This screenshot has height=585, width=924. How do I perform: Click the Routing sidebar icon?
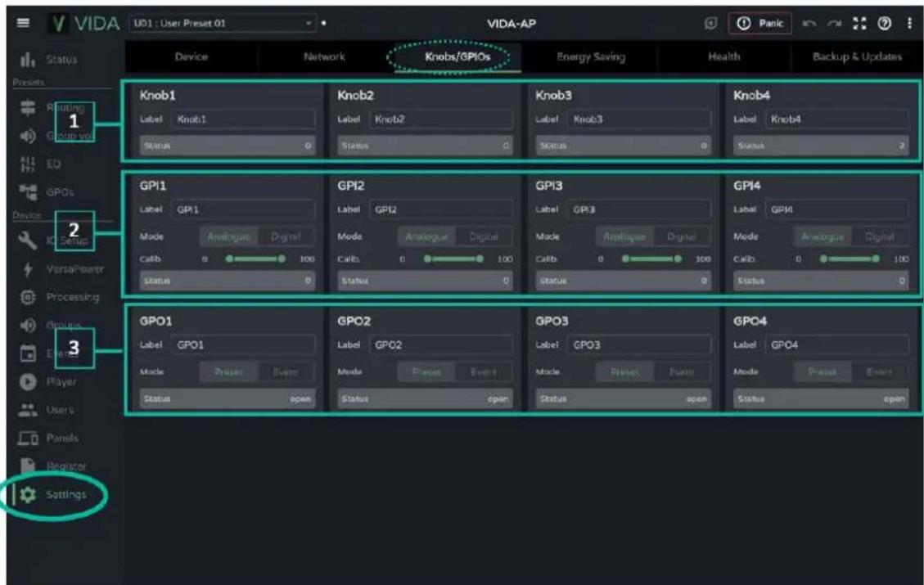pos(27,108)
